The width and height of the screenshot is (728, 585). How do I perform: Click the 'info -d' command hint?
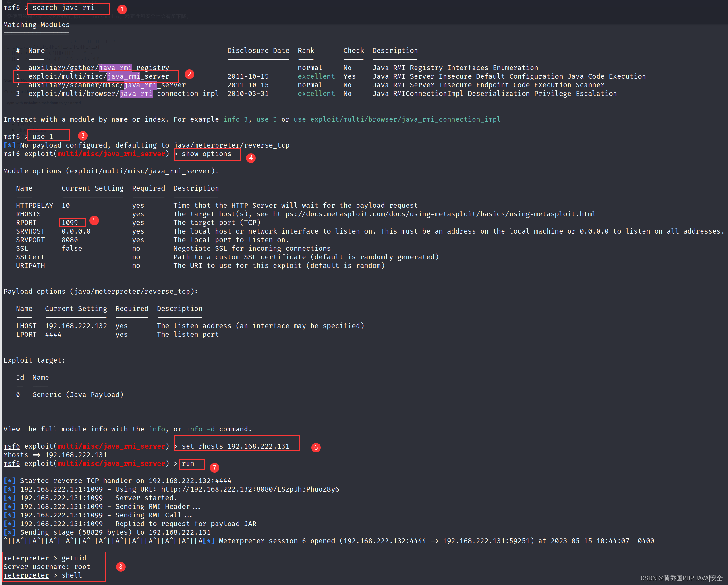(200, 429)
